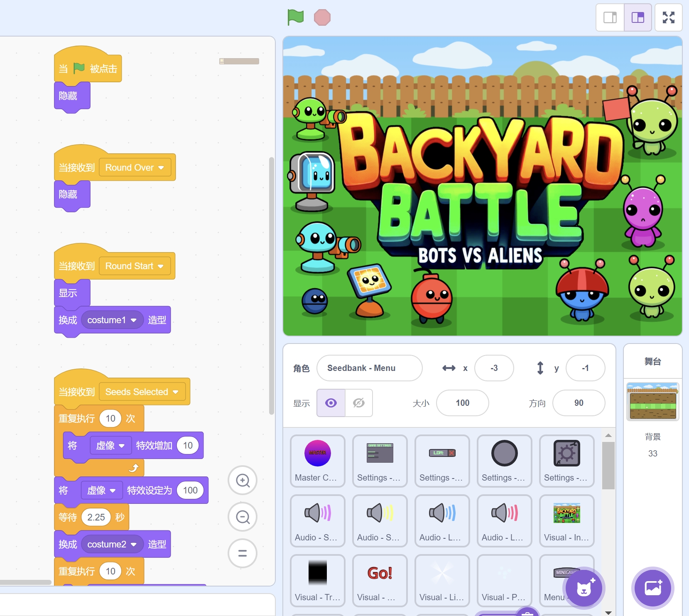The width and height of the screenshot is (689, 616).
Task: Enter full screen stage mode
Action: pos(668,17)
